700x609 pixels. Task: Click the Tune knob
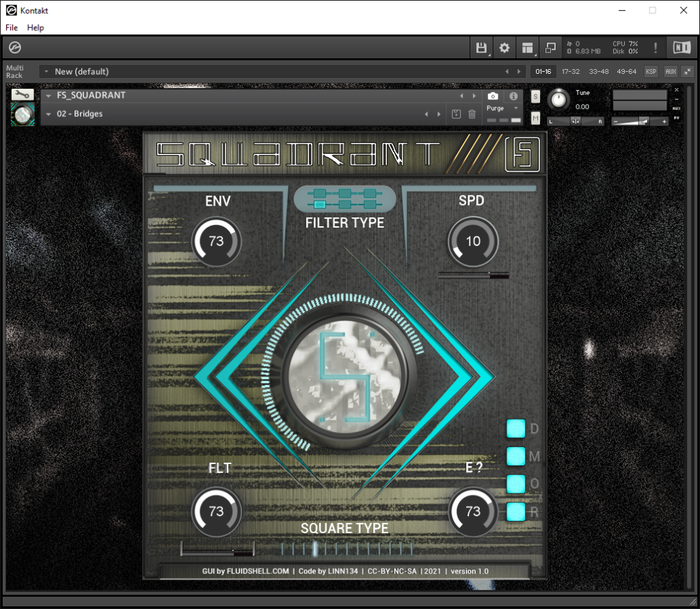coord(558,100)
